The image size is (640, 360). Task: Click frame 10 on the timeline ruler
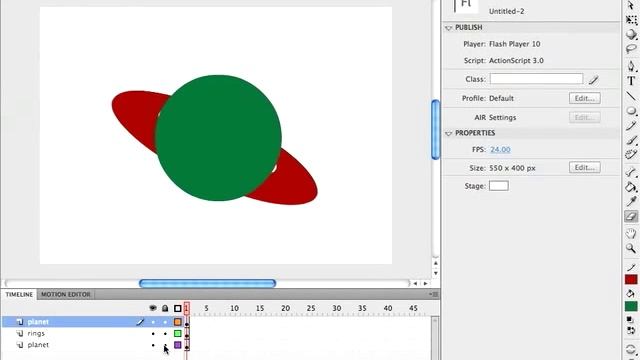[x=234, y=309]
